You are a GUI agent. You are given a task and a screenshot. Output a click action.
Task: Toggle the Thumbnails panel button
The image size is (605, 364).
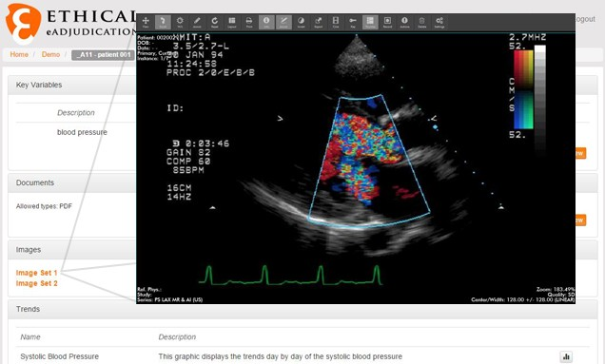point(370,22)
